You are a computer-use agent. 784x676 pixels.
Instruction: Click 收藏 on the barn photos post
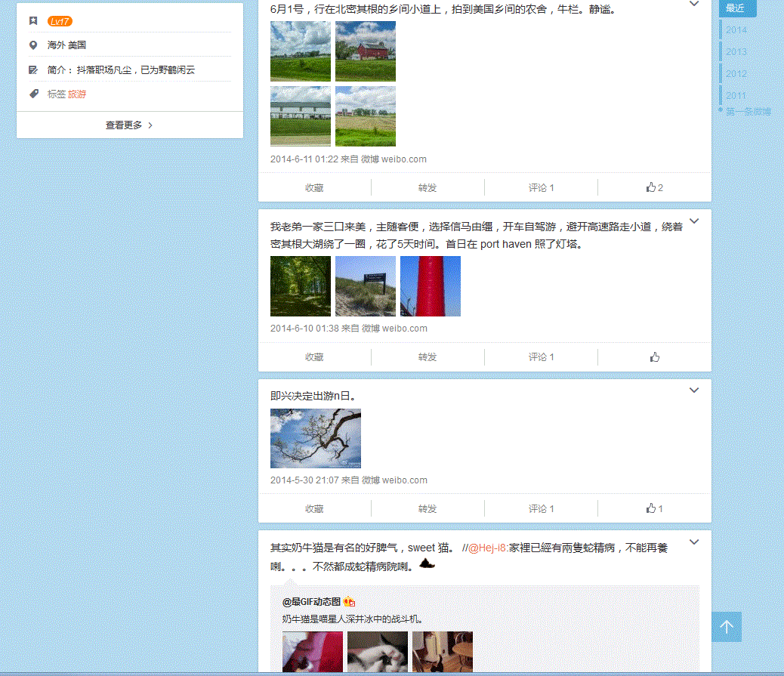[314, 187]
